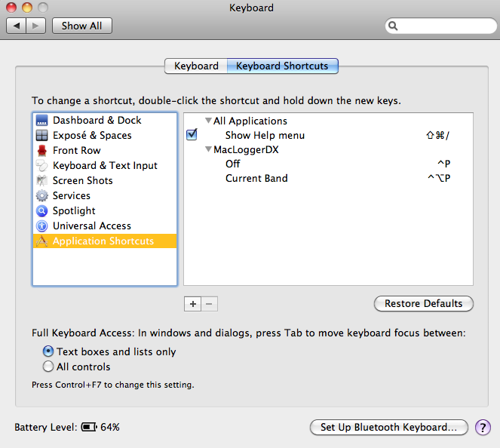Screen dimensions: 500x448
Task: Open help with the question mark button
Action: click(483, 428)
